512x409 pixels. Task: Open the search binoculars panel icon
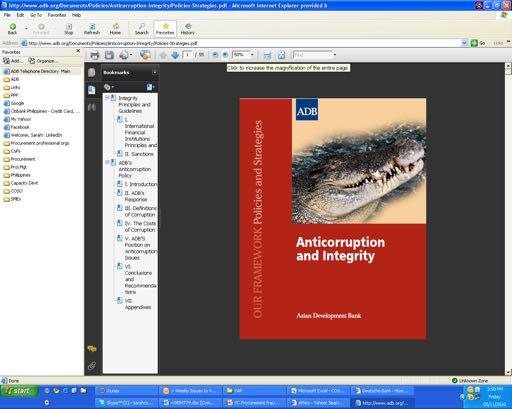point(92,107)
